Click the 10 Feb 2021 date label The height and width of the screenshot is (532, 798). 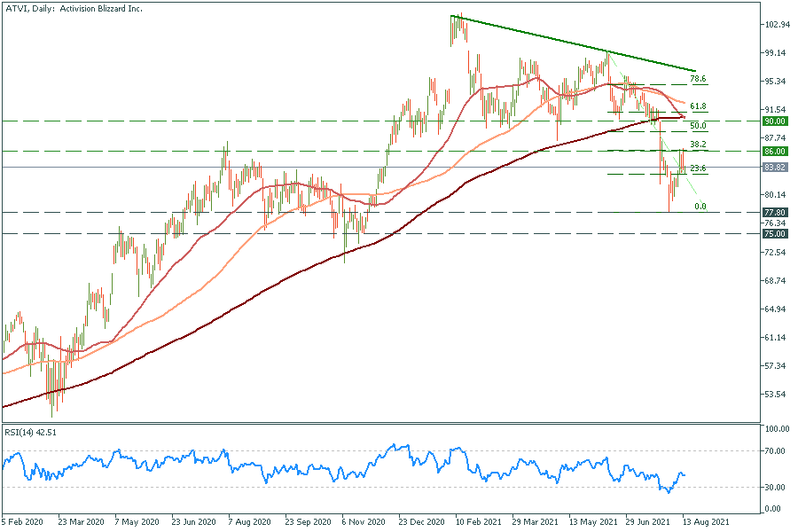477,523
